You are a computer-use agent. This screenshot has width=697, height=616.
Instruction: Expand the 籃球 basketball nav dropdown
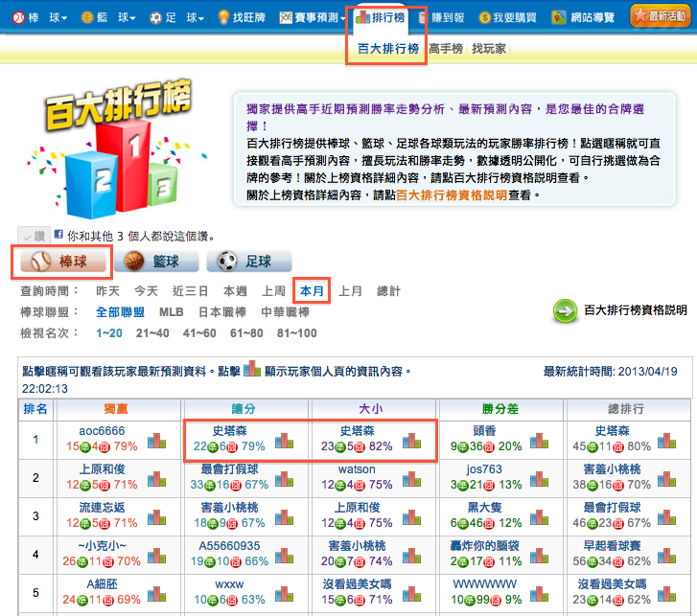coord(108,18)
